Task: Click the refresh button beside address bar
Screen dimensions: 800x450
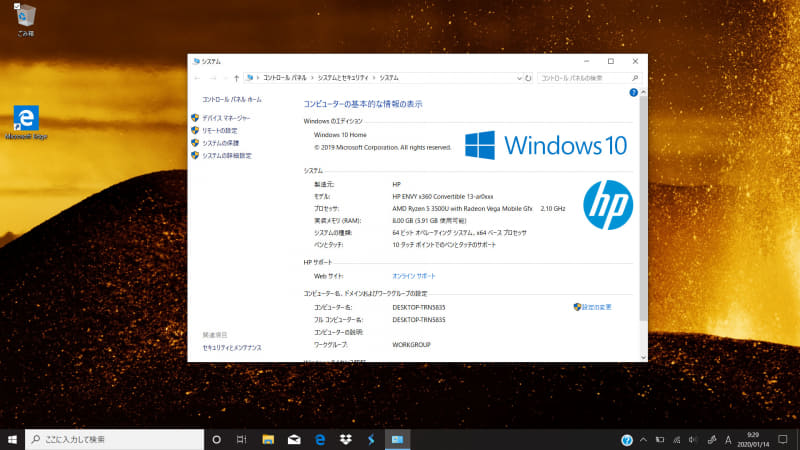Action: click(x=528, y=78)
